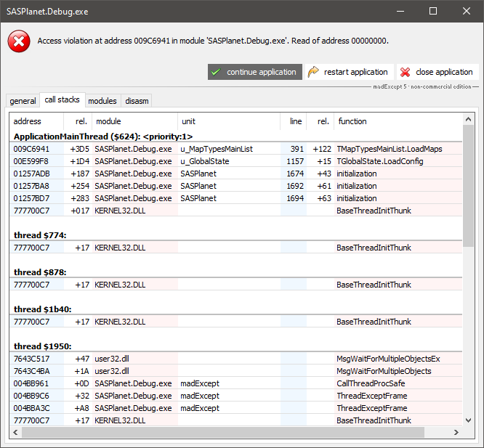Viewport: 484px width, 448px height.
Task: Open the disasm tab
Action: coord(137,101)
